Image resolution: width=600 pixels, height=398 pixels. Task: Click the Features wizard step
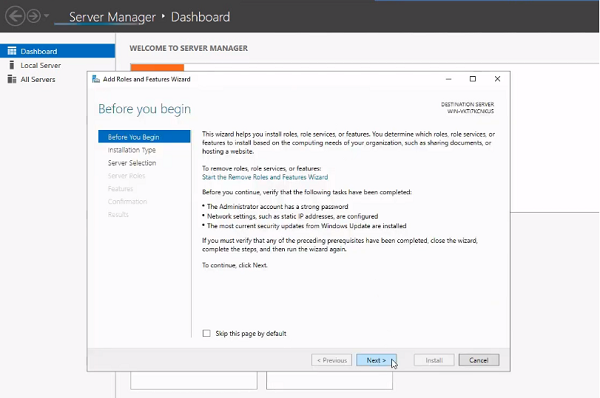coord(120,189)
